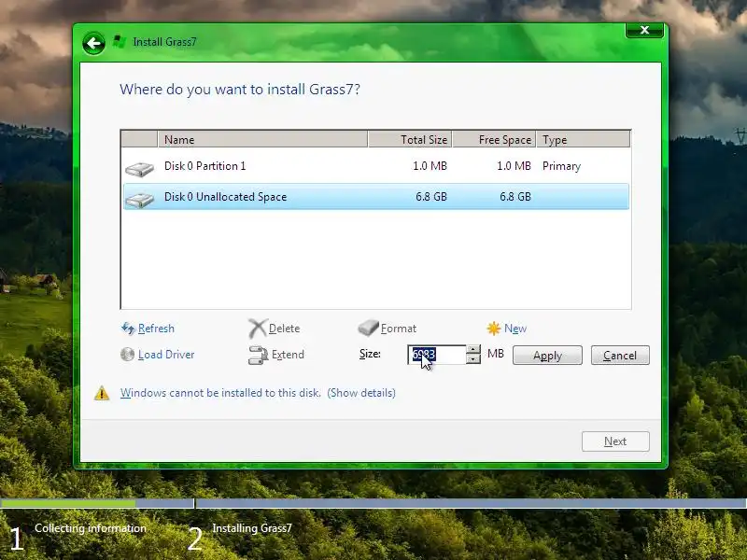Create a New partition
The height and width of the screenshot is (560, 747).
click(x=515, y=329)
